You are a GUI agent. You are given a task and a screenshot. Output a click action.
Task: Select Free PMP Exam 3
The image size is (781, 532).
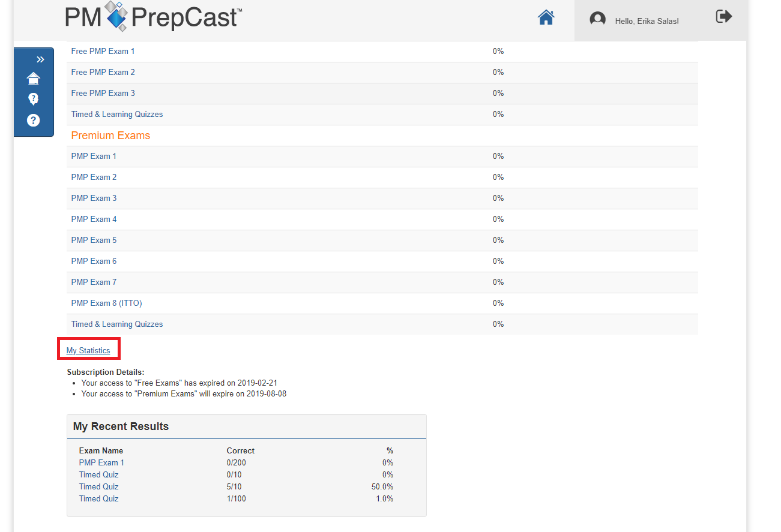[103, 94]
